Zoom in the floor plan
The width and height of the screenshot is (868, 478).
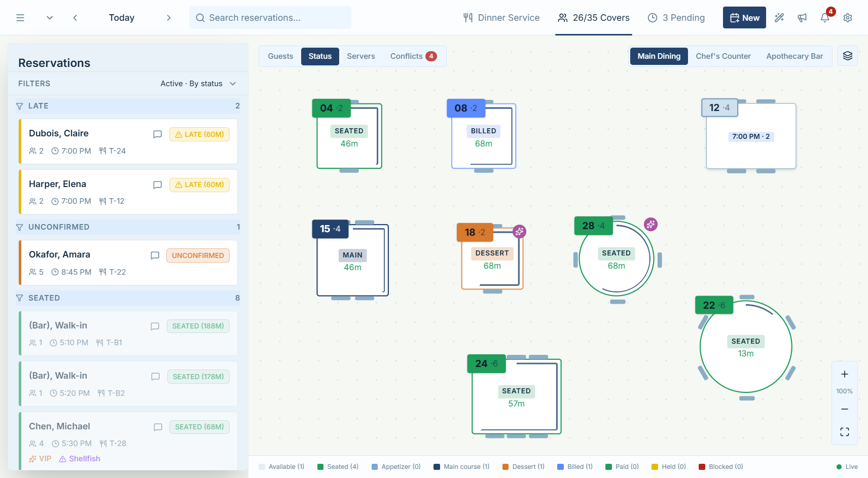click(845, 374)
